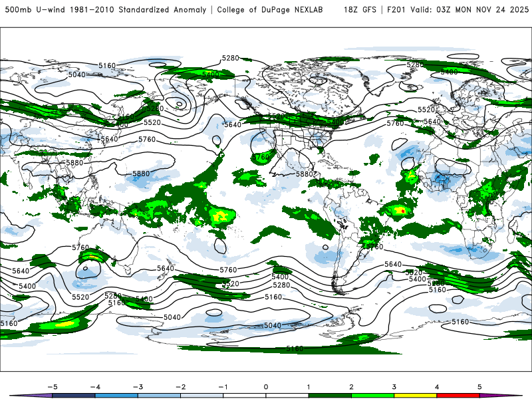Click the 5760 label inside the green patch near Baja

(x=261, y=157)
